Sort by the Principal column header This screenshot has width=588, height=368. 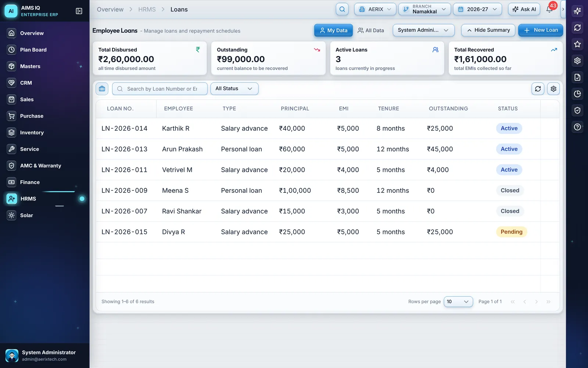pyautogui.click(x=295, y=109)
